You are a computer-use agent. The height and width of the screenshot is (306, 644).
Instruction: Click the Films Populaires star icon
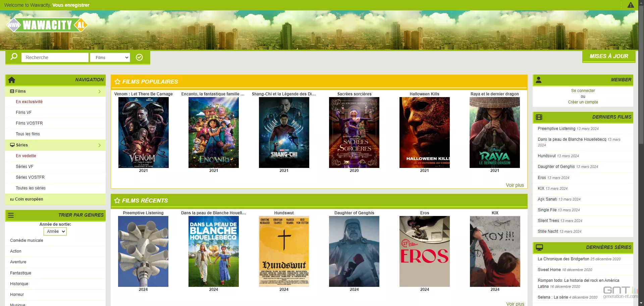(x=117, y=82)
